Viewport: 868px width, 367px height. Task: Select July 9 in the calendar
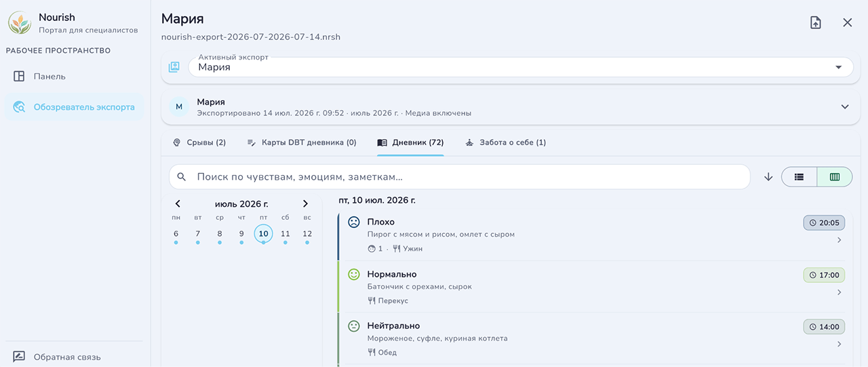[241, 234]
